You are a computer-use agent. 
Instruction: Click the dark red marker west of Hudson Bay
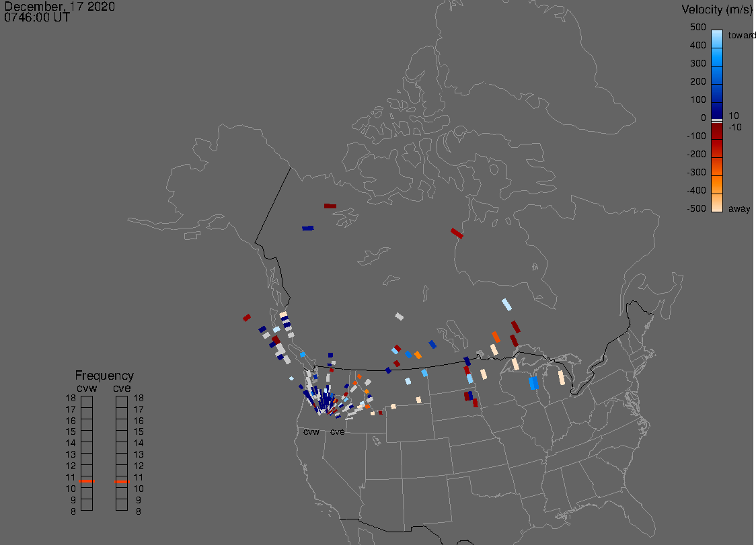point(457,233)
